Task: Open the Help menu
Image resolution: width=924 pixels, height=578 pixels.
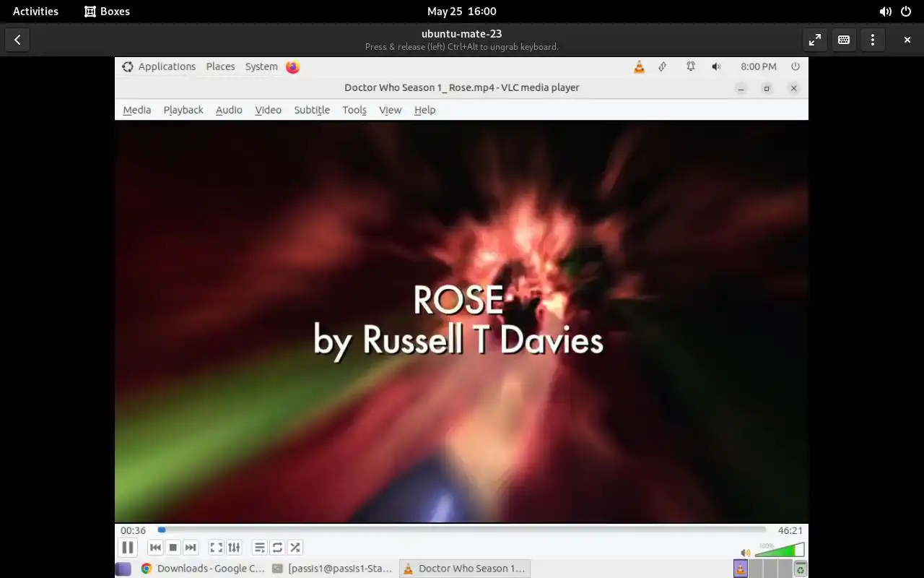Action: [424, 110]
